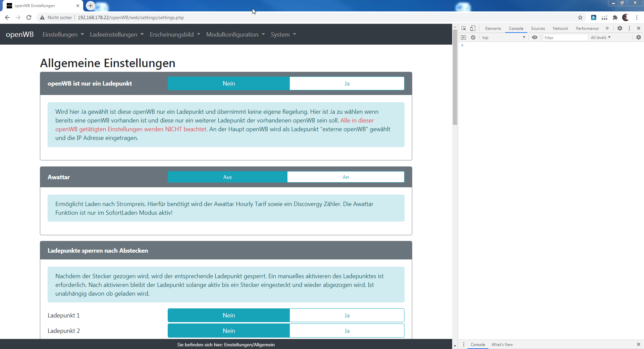Image resolution: width=644 pixels, height=349 pixels.
Task: Select Ja for Ladepunkt 2
Action: pos(347,331)
